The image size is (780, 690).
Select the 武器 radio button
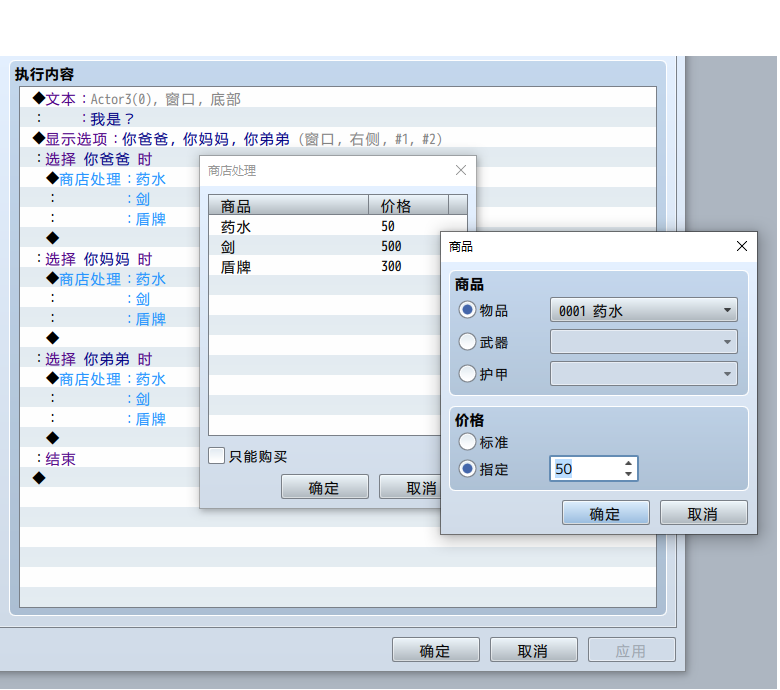click(467, 342)
